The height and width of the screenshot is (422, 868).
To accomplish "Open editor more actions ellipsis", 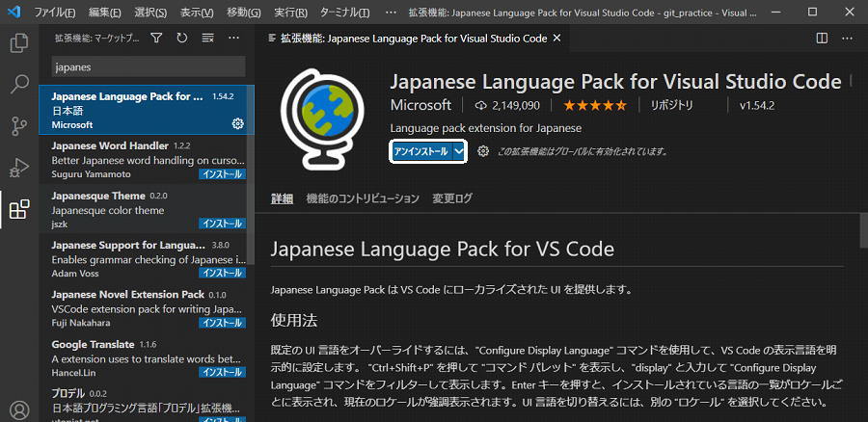I will pyautogui.click(x=848, y=39).
